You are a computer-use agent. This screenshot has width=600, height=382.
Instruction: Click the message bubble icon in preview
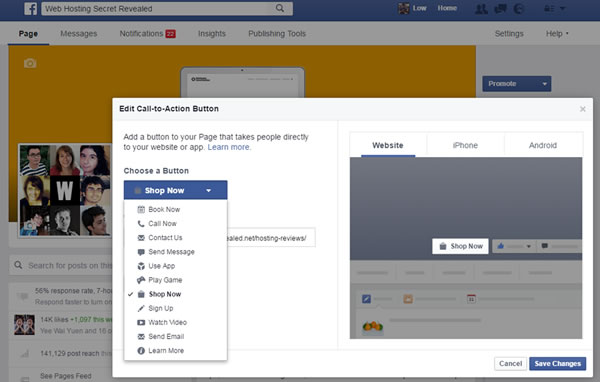[x=545, y=246]
